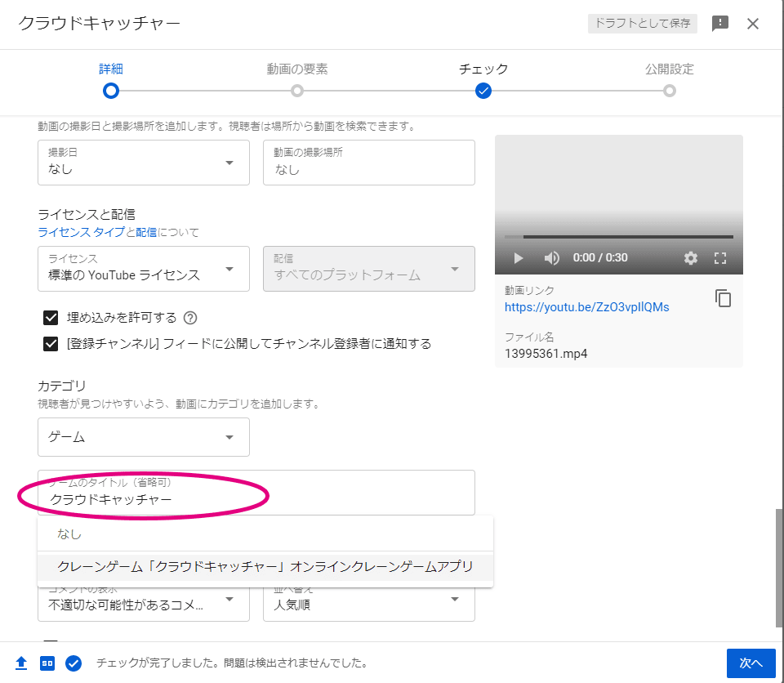Screen dimensions: 784x683
Task: Enter fullscreen video preview
Action: (x=720, y=257)
